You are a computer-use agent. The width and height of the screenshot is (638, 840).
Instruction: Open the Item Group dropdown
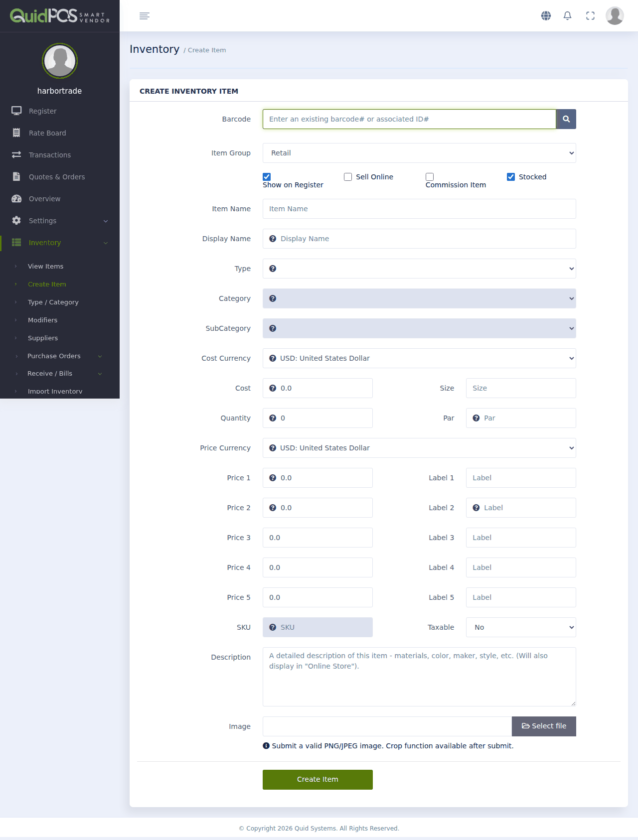[x=419, y=153]
